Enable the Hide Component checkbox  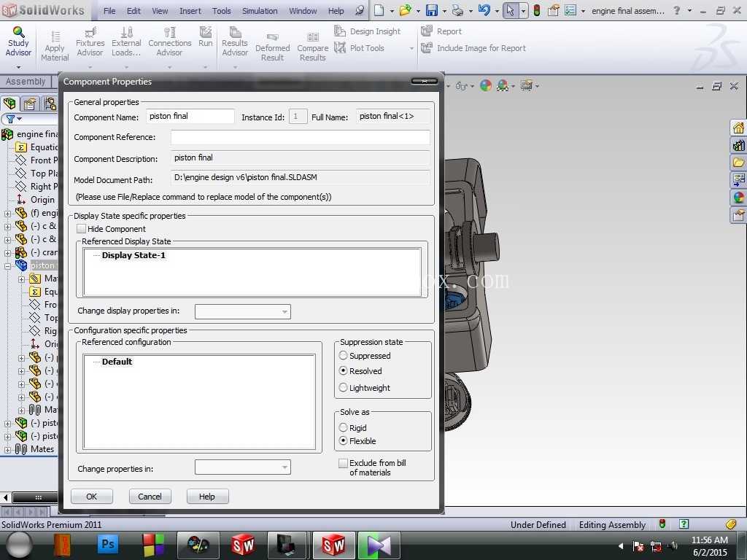pyautogui.click(x=82, y=228)
